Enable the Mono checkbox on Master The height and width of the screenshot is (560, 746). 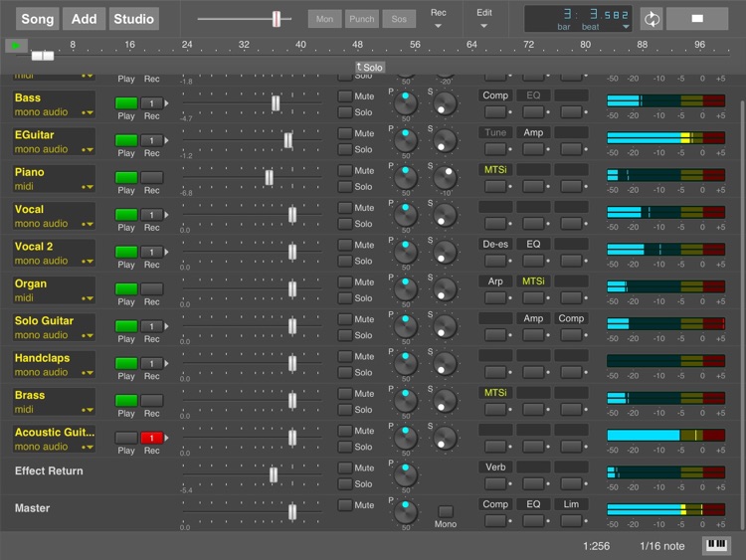click(x=446, y=511)
